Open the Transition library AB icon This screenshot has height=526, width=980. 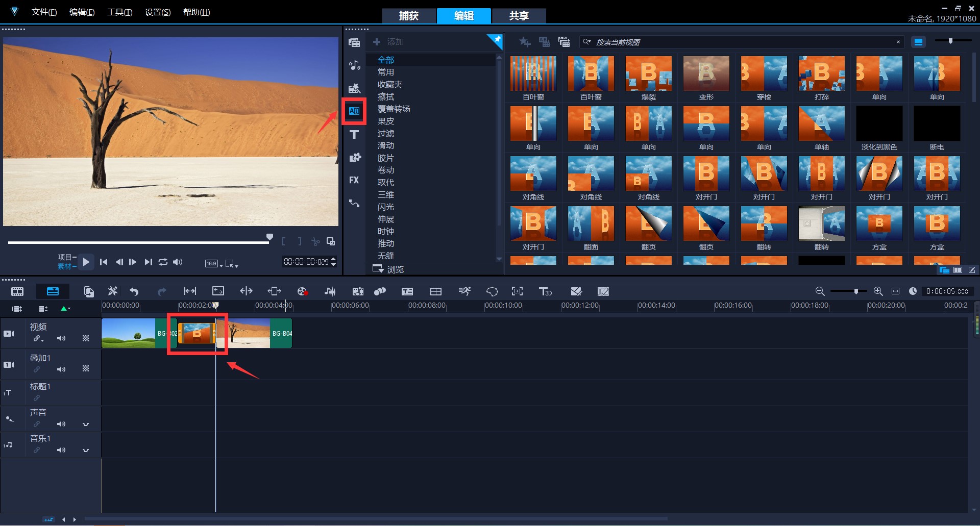(354, 111)
